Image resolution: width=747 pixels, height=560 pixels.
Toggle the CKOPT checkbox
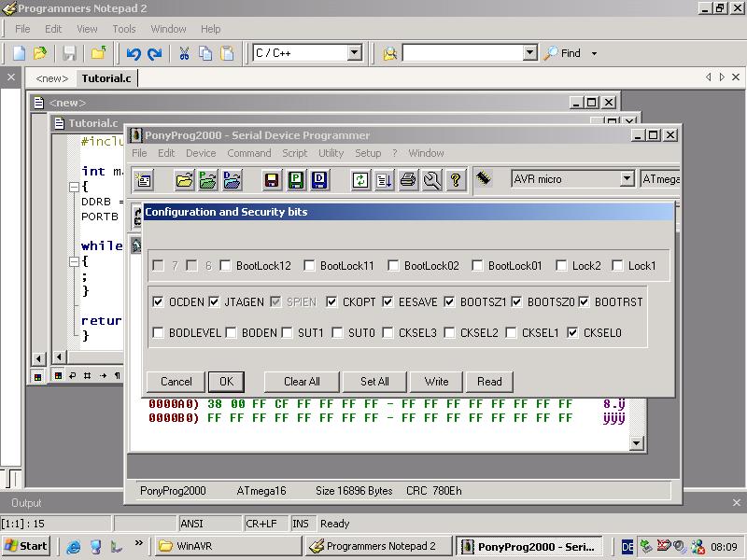point(331,301)
